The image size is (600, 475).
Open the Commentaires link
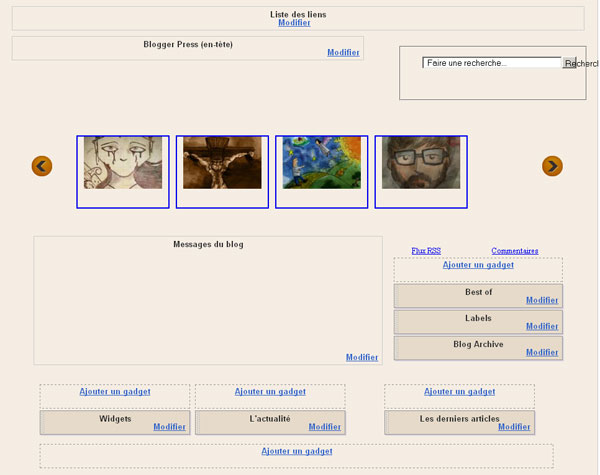point(515,251)
